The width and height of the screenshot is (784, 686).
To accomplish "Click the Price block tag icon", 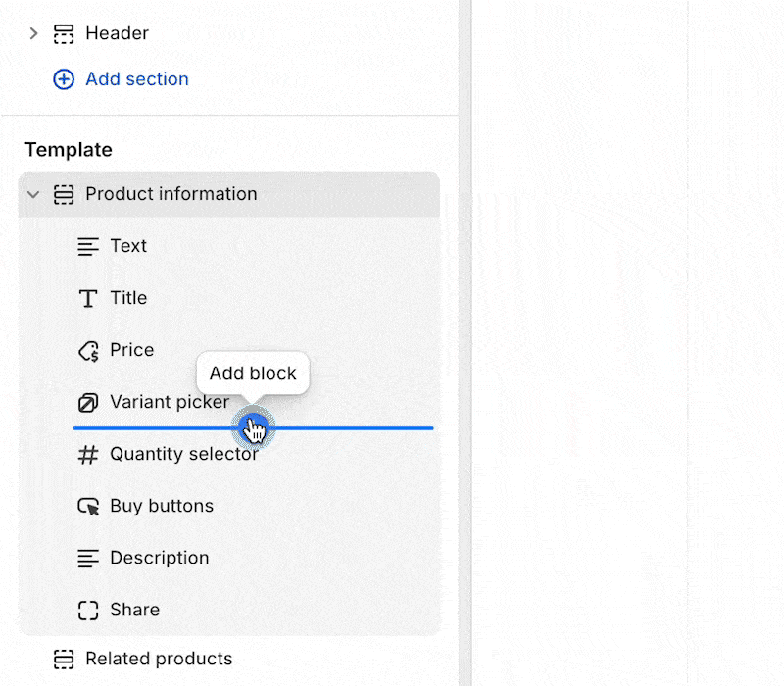I will (88, 351).
